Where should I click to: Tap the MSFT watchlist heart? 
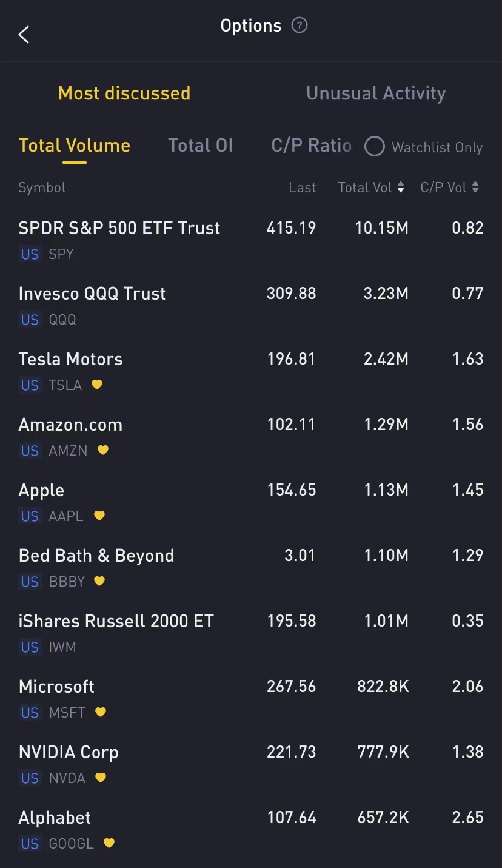101,712
